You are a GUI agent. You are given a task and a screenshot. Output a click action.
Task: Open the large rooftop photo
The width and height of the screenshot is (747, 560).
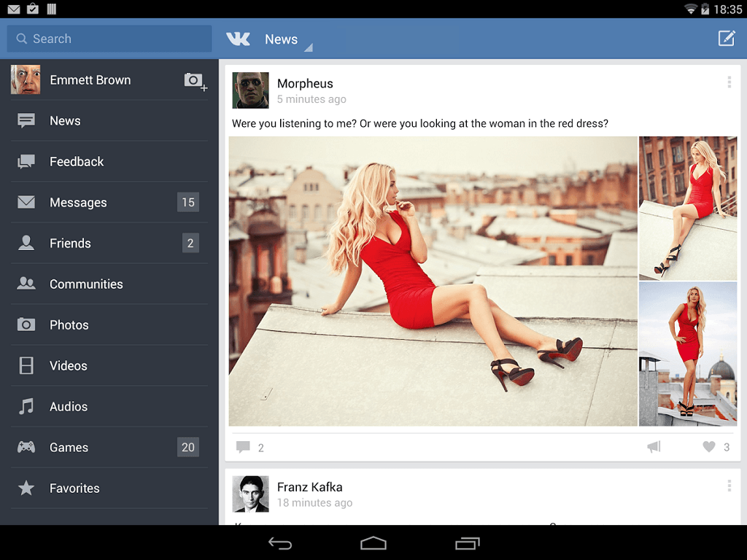(433, 281)
